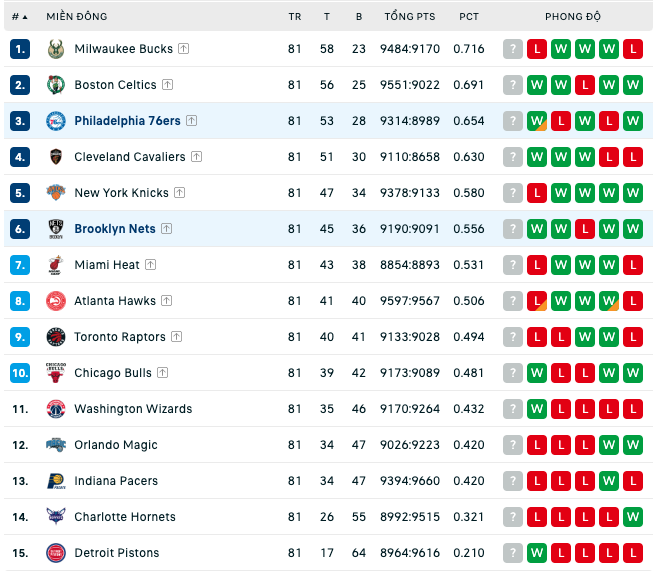Click promotion arrow icon beside Miami Heat

tap(150, 265)
